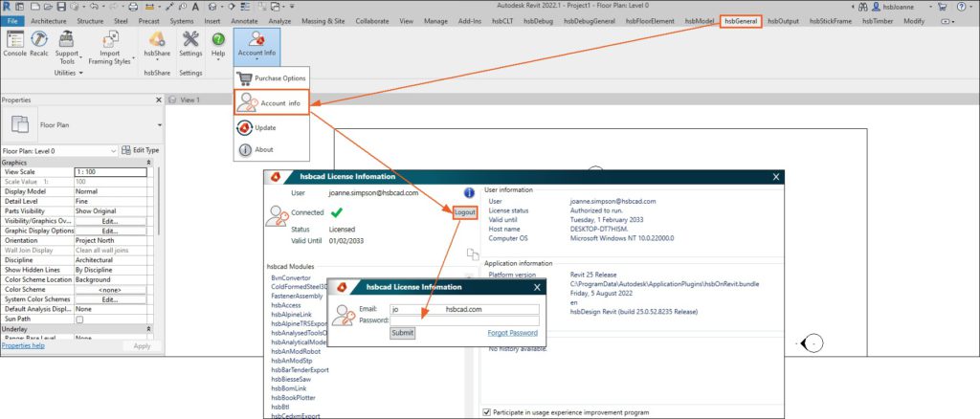Open the Settings wrench tool
This screenshot has height=419, width=980.
(190, 44)
